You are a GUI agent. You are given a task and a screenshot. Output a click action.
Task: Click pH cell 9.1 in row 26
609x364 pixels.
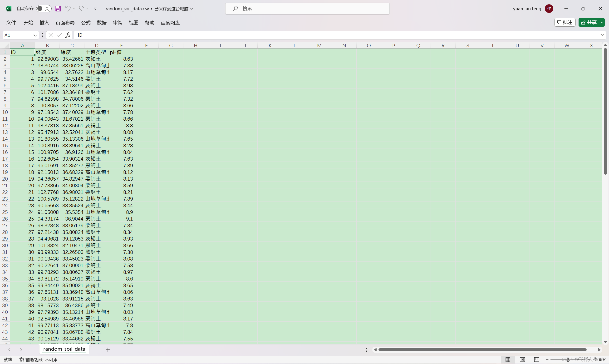121,219
